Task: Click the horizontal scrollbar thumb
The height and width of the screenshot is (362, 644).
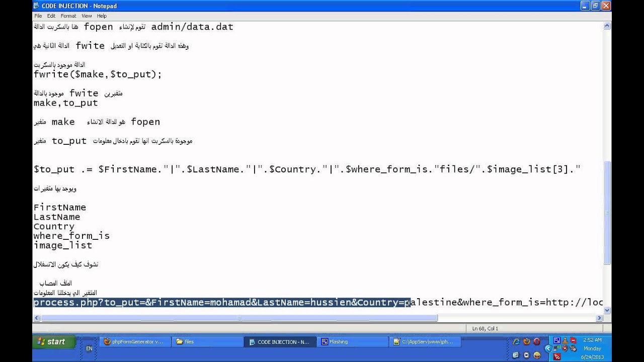Action: coord(239,318)
